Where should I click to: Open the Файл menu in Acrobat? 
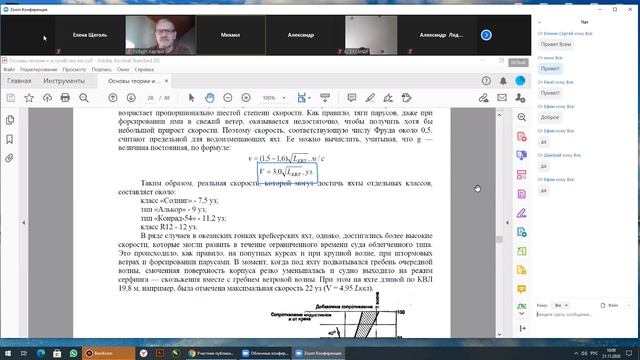tap(9, 69)
